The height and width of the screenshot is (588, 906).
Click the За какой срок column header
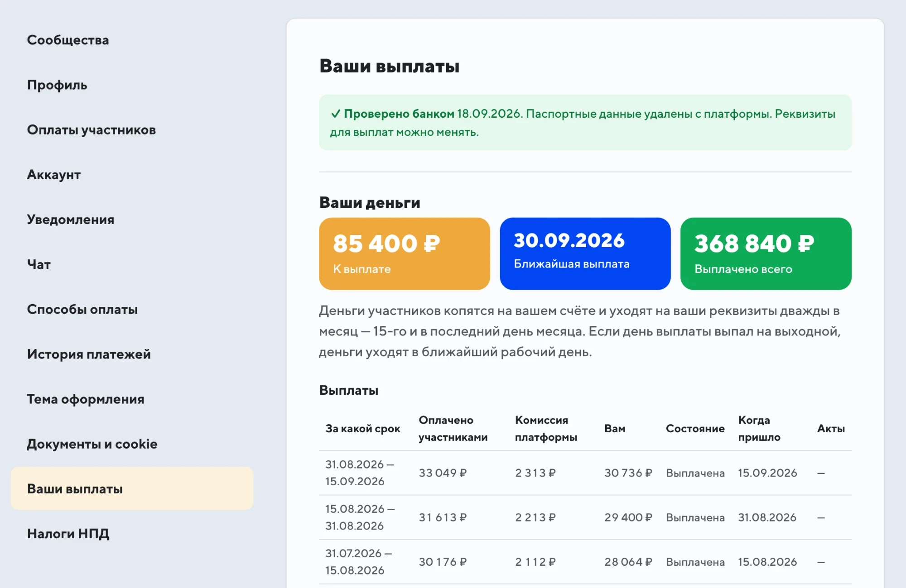tap(363, 428)
